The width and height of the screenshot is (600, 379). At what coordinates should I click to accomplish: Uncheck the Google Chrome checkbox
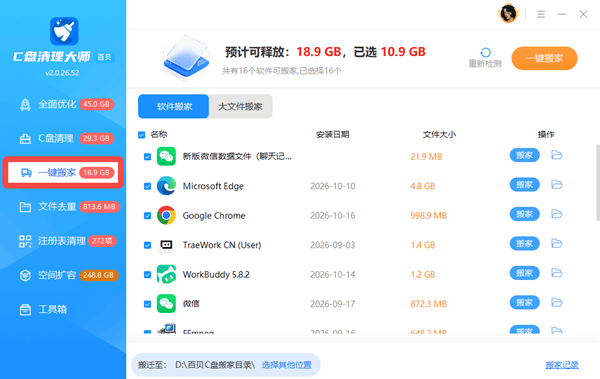tap(147, 216)
